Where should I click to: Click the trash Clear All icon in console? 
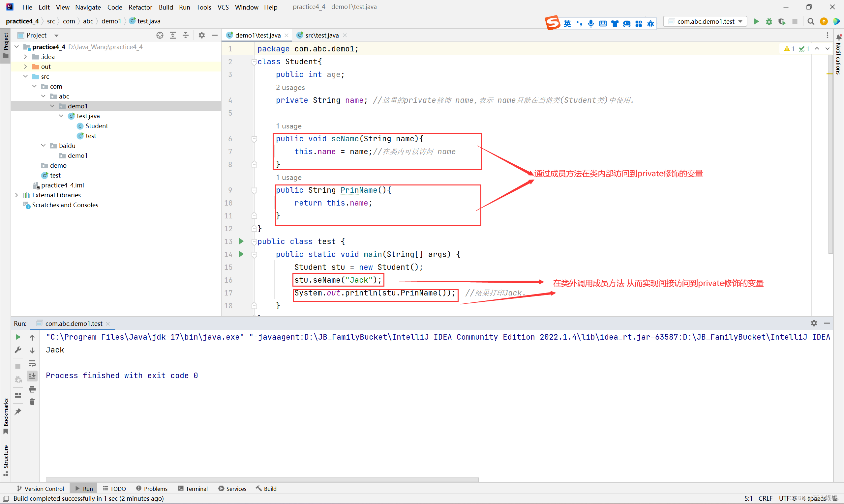32,402
